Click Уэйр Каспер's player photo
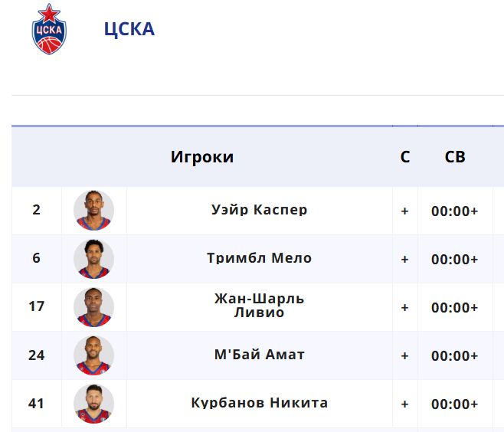504x432 pixels. pos(93,211)
